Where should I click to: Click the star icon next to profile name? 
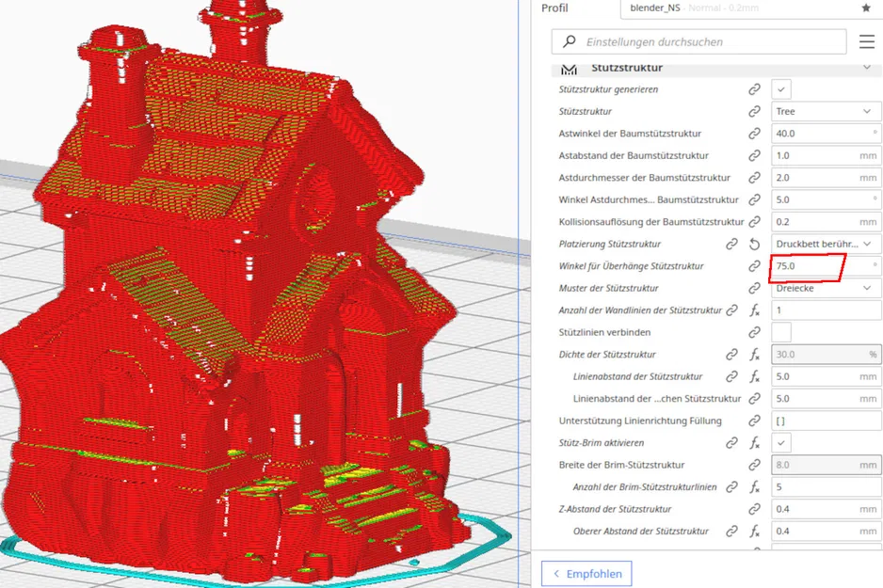[x=866, y=8]
